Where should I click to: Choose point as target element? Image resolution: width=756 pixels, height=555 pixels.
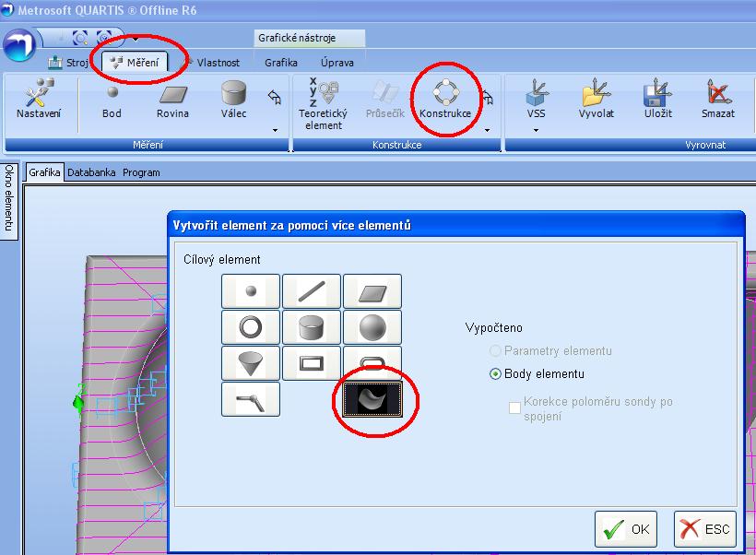tap(251, 290)
